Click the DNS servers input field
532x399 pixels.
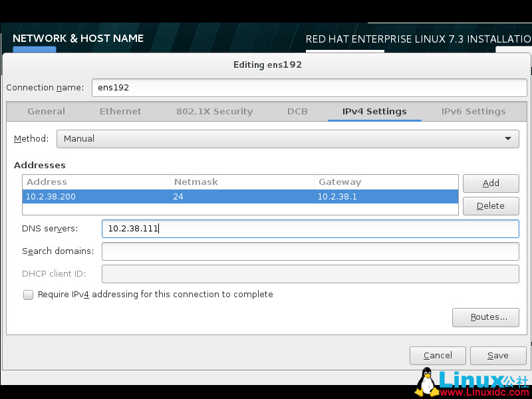point(310,228)
